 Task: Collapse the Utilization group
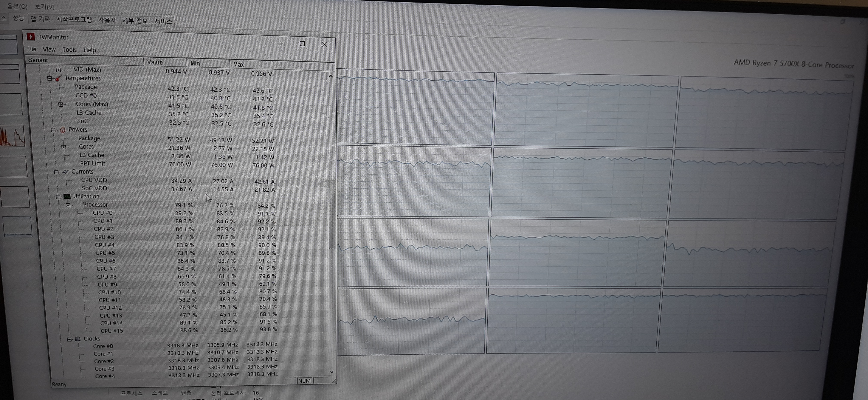(x=58, y=197)
